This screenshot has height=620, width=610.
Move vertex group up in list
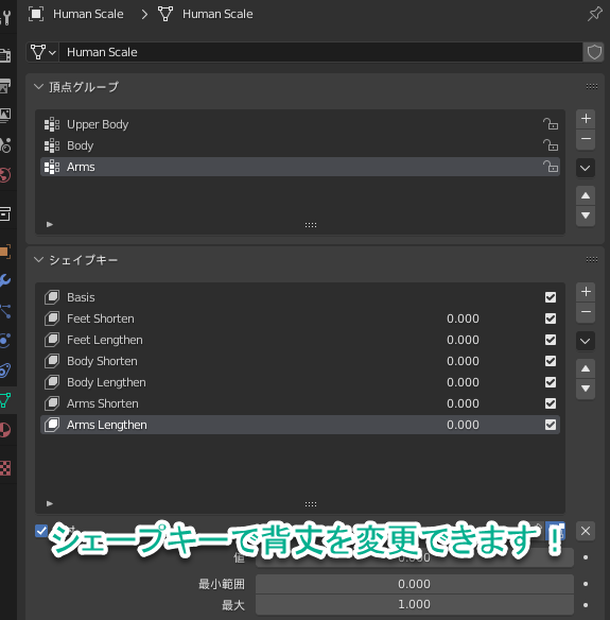click(586, 196)
